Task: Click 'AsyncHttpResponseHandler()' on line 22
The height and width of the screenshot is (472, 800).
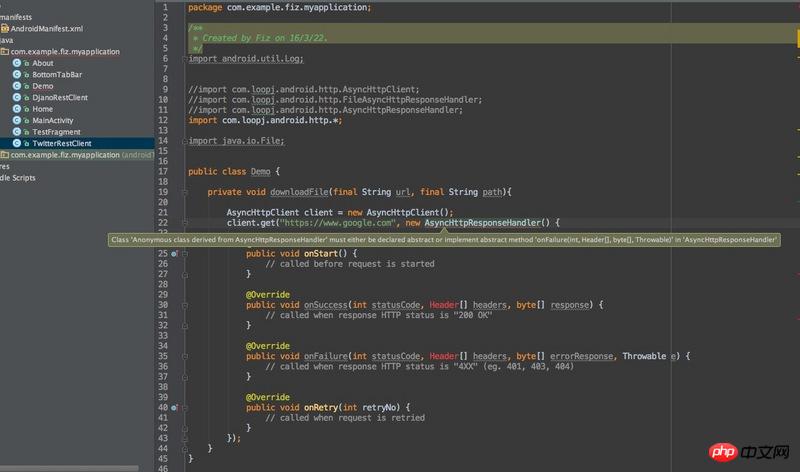Action: click(487, 223)
